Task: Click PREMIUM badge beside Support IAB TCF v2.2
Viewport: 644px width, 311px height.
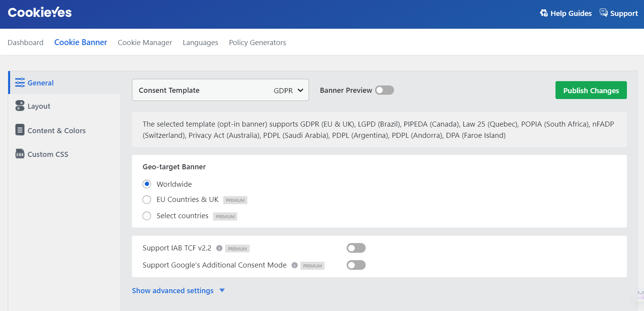Action: [x=237, y=249]
